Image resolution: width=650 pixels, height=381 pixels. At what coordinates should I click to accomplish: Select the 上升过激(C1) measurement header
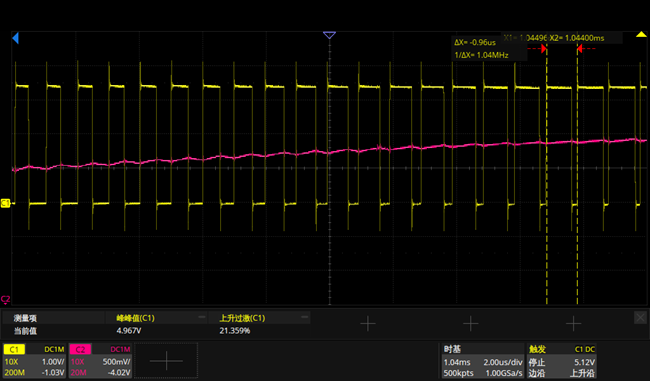242,318
